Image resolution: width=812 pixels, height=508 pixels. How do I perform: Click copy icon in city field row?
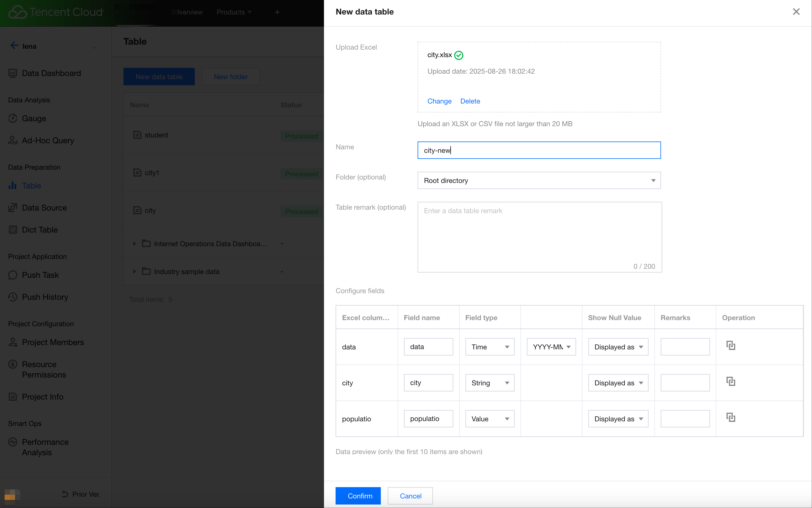click(731, 381)
